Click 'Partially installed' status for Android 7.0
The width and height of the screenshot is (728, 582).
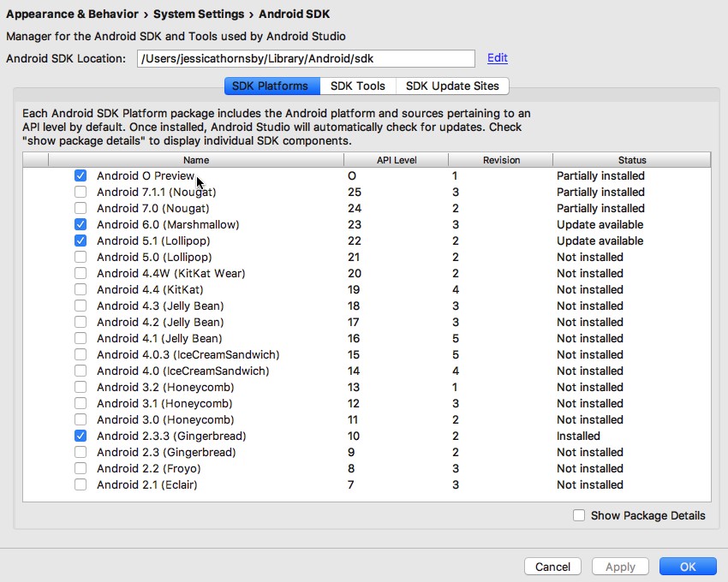pyautogui.click(x=600, y=208)
